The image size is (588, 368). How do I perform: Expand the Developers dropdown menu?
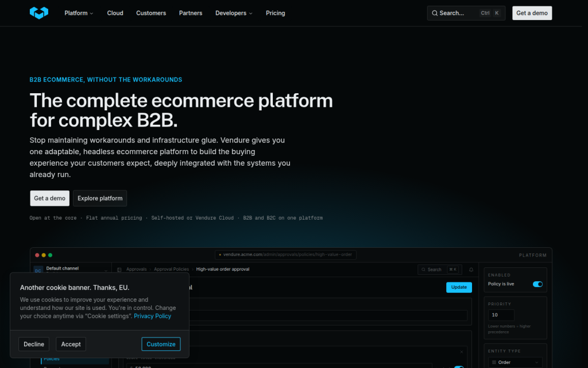pos(234,13)
